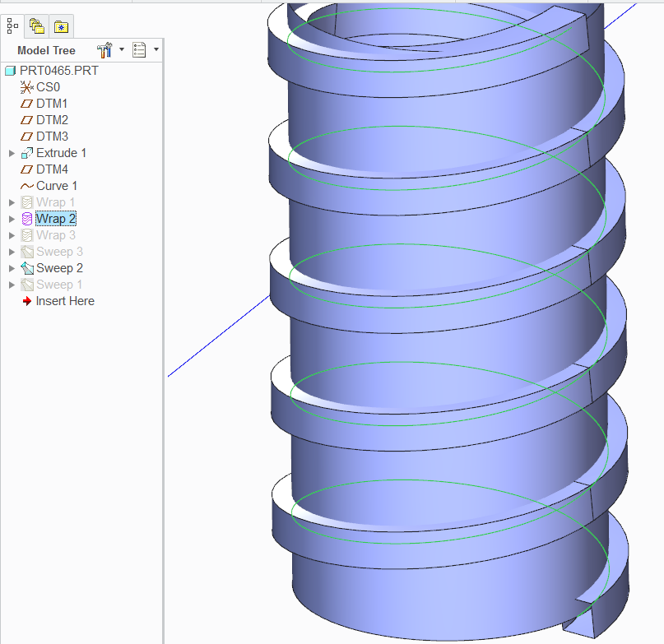This screenshot has height=644, width=664.
Task: Select the DTM2 label
Action: [52, 120]
